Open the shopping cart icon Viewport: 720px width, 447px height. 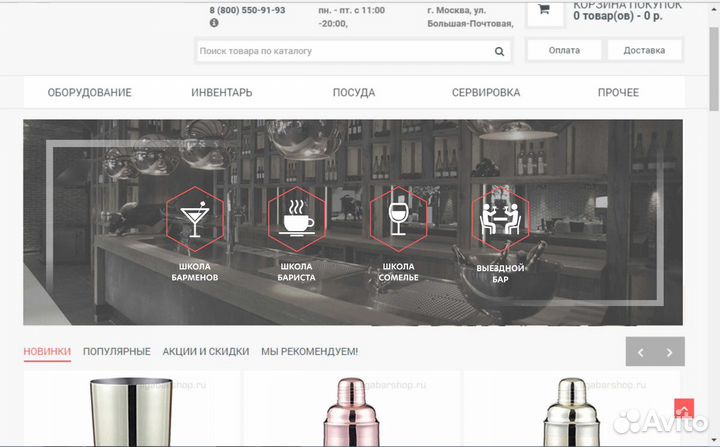pos(544,10)
